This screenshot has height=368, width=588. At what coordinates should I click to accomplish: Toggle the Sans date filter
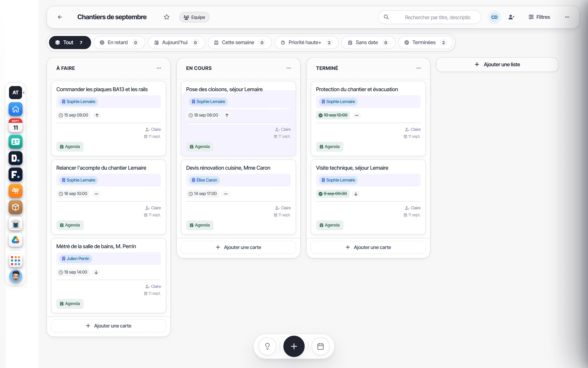click(x=368, y=43)
